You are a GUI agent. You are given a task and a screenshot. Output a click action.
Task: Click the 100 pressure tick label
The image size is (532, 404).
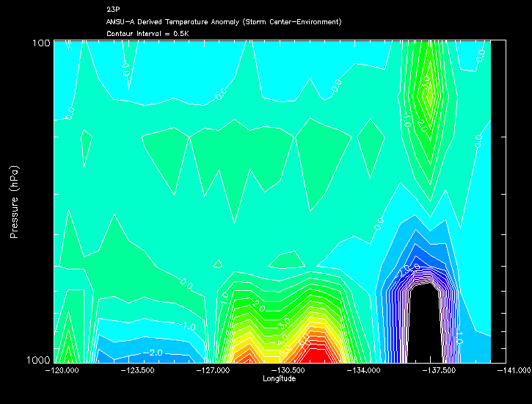click(x=40, y=43)
